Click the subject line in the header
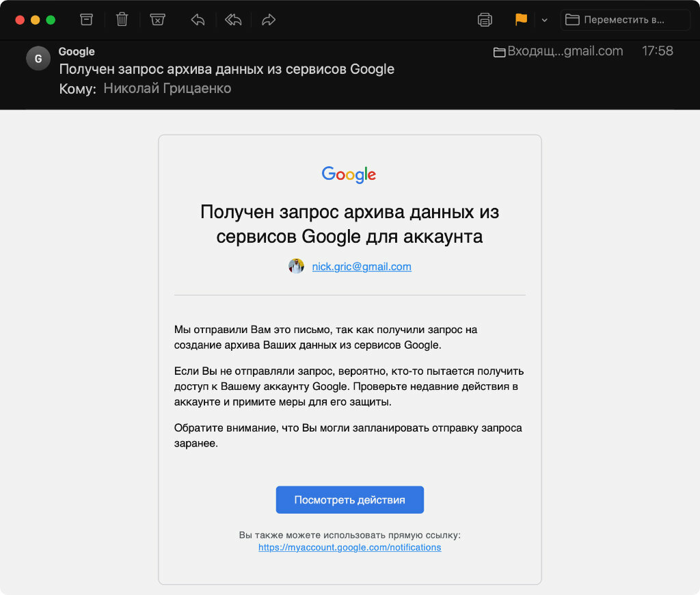Viewport: 700px width, 595px height. point(227,69)
